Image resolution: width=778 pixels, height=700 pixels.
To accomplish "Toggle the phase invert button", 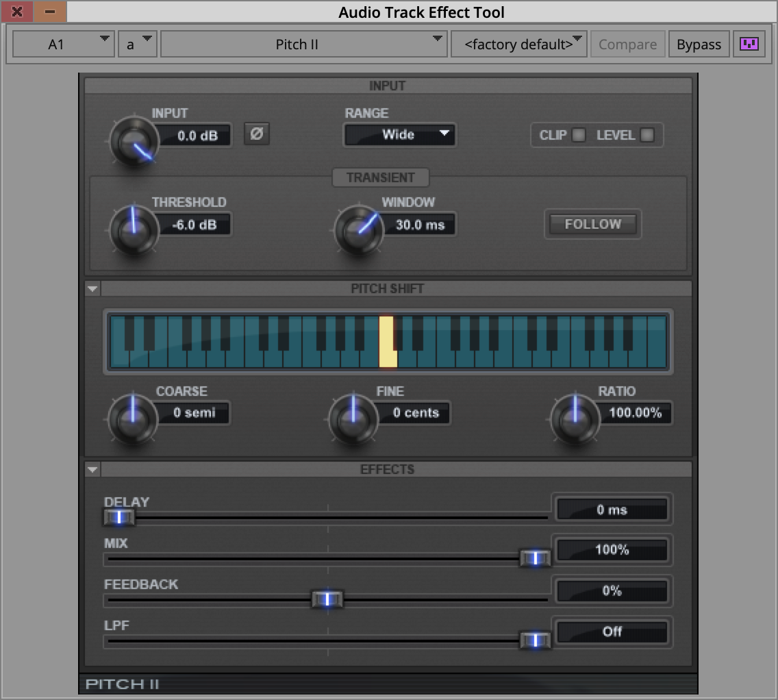I will [x=257, y=134].
